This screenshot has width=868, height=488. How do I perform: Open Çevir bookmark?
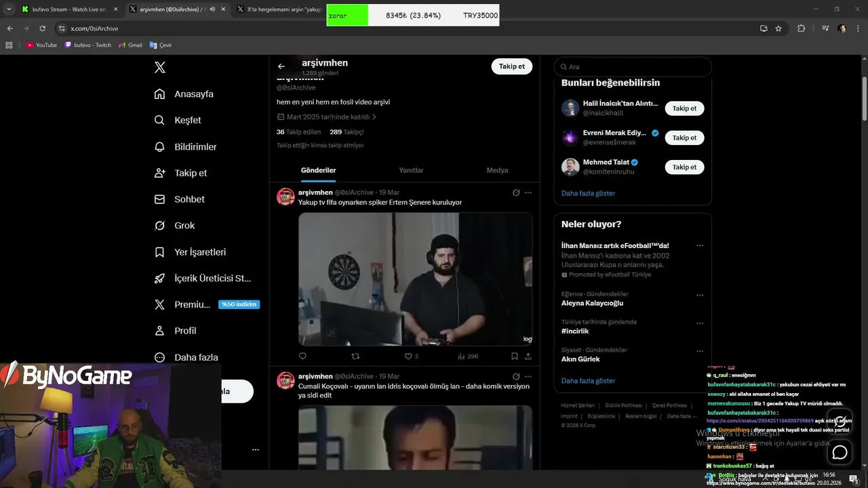click(161, 45)
